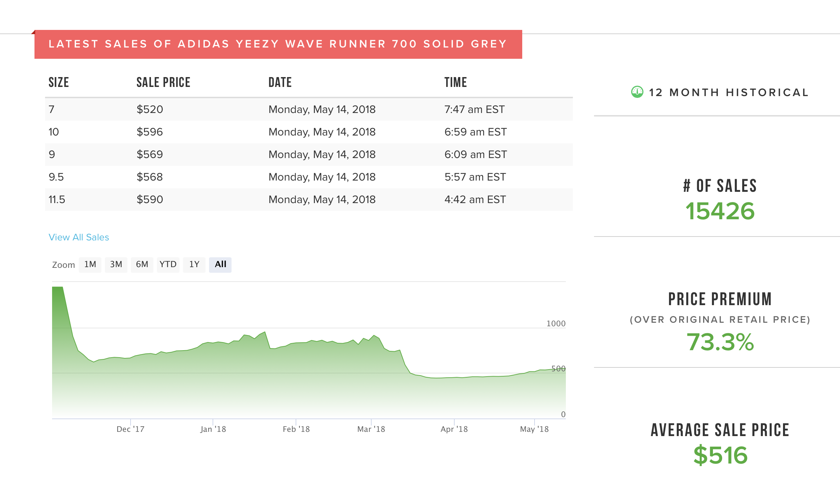Click the DATE column header

pos(280,82)
